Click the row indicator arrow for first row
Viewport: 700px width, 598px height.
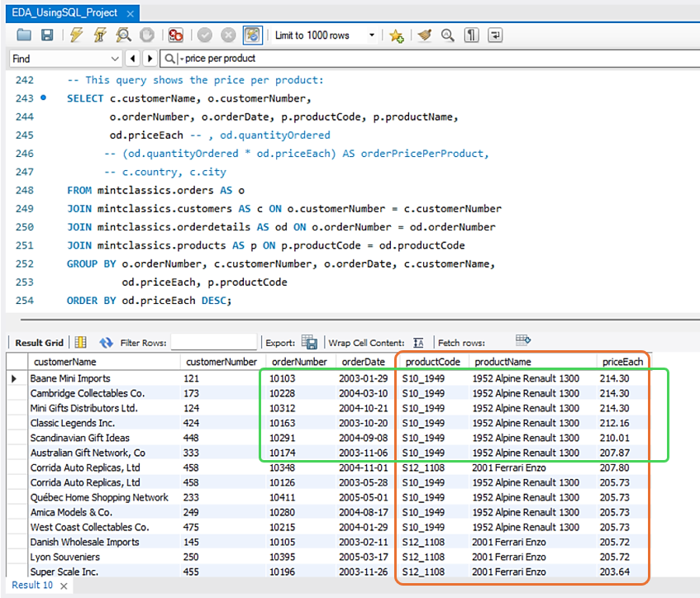pos(14,378)
